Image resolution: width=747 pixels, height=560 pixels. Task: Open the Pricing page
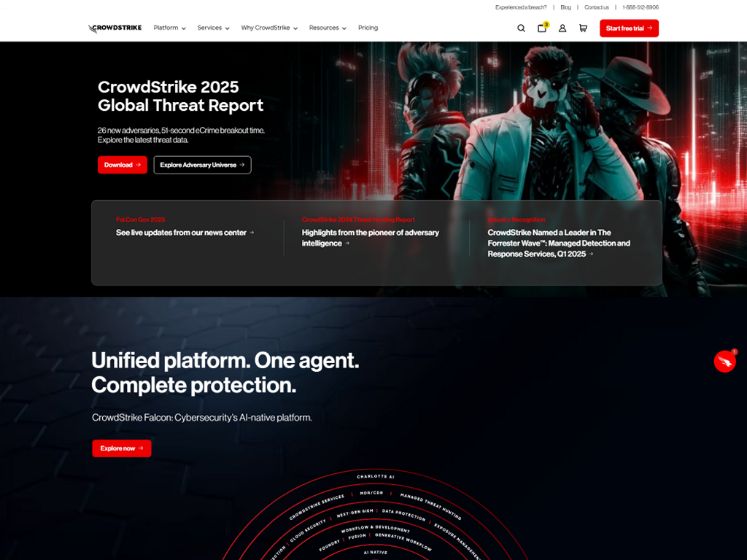tap(368, 28)
